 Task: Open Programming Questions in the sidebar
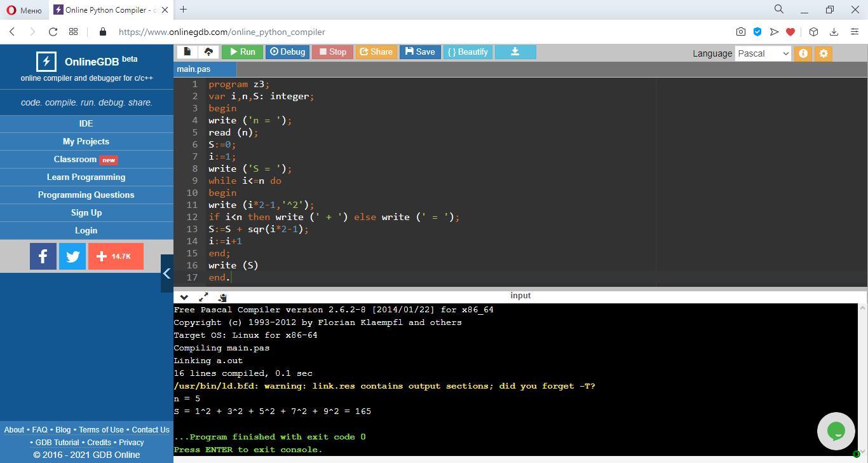pyautogui.click(x=86, y=195)
